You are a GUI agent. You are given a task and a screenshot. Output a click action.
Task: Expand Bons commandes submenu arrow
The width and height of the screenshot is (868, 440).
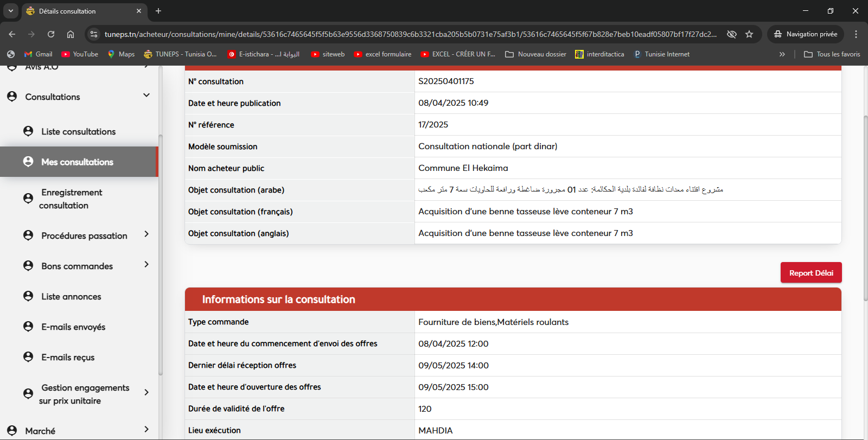click(x=146, y=265)
